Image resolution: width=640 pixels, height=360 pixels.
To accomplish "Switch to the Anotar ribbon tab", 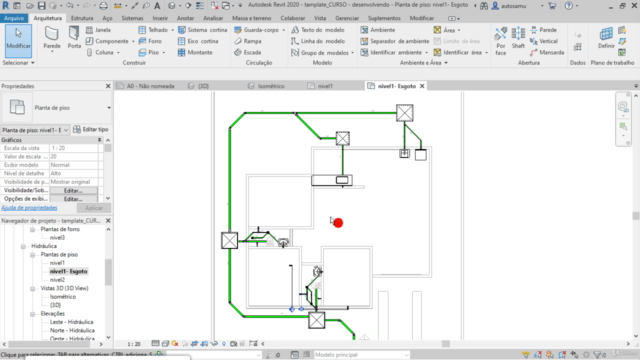I will tap(185, 18).
